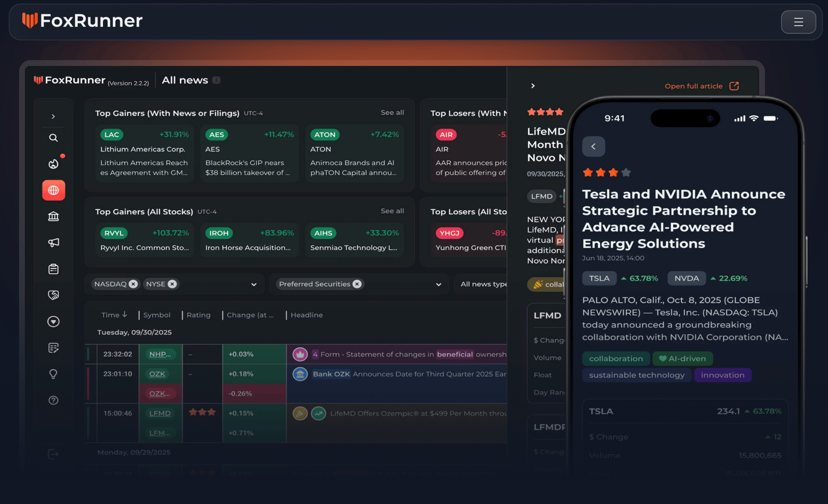
Task: Remove the NYSE filter chip
Action: coord(172,284)
